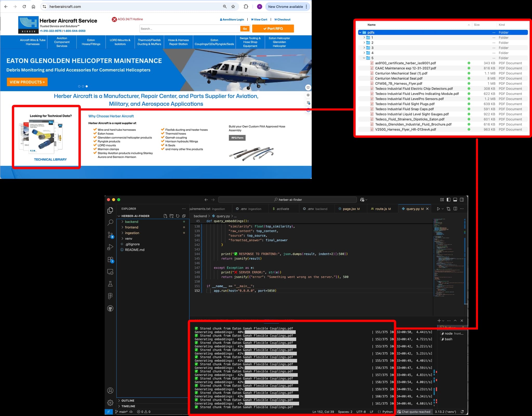Open the Extensions view in VS Code
The image size is (532, 416).
click(x=110, y=260)
